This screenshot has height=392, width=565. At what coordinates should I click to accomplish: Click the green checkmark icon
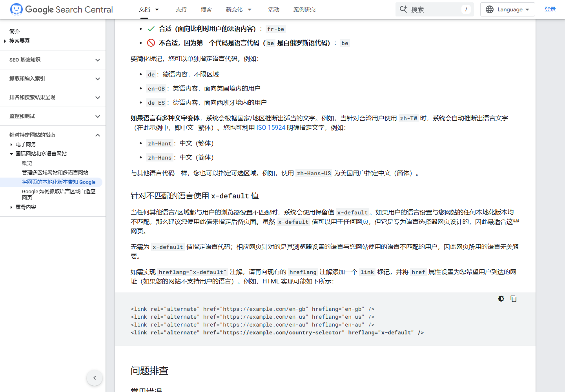151,29
